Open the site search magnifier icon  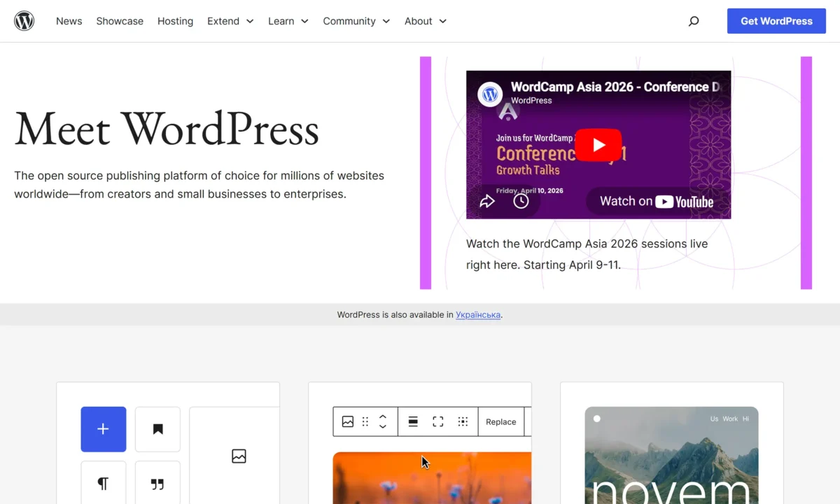pos(694,21)
